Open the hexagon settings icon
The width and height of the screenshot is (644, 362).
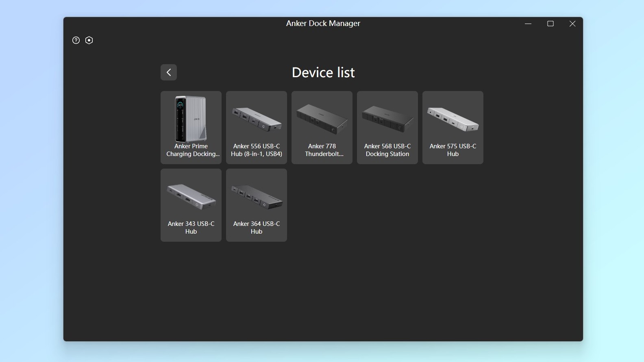(89, 40)
